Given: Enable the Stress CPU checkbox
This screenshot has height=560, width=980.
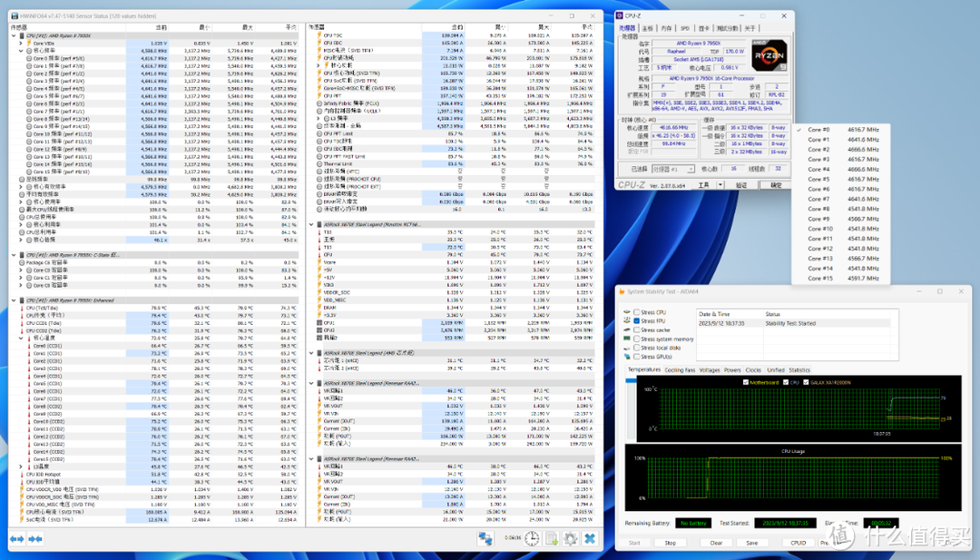Looking at the screenshot, I should coord(635,312).
